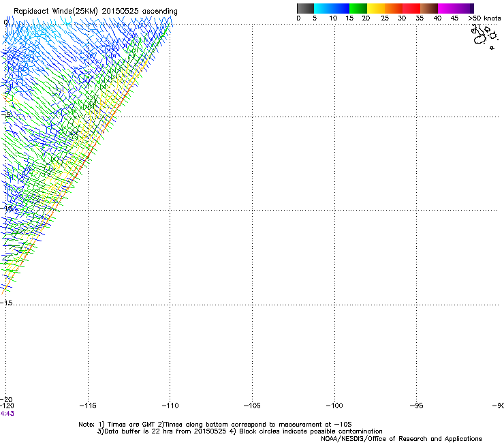Click the -115 longitude axis label
This screenshot has height=443, width=504.
88,406
